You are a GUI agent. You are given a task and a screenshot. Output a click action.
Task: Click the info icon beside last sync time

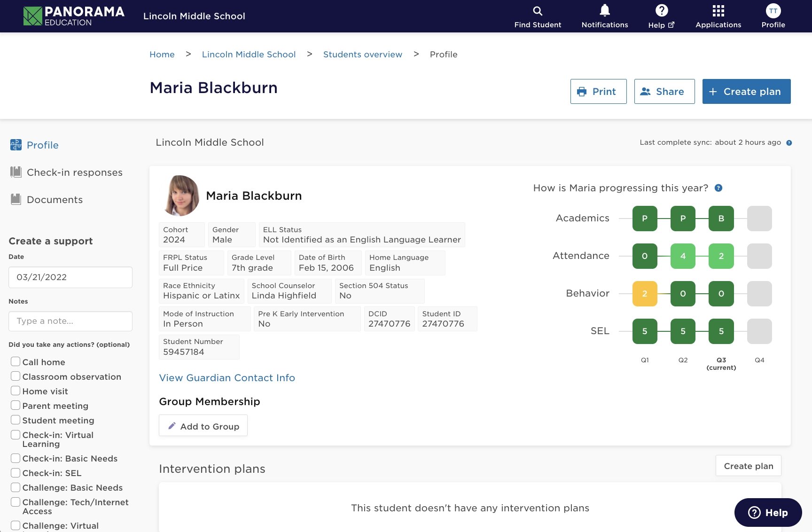coord(789,143)
